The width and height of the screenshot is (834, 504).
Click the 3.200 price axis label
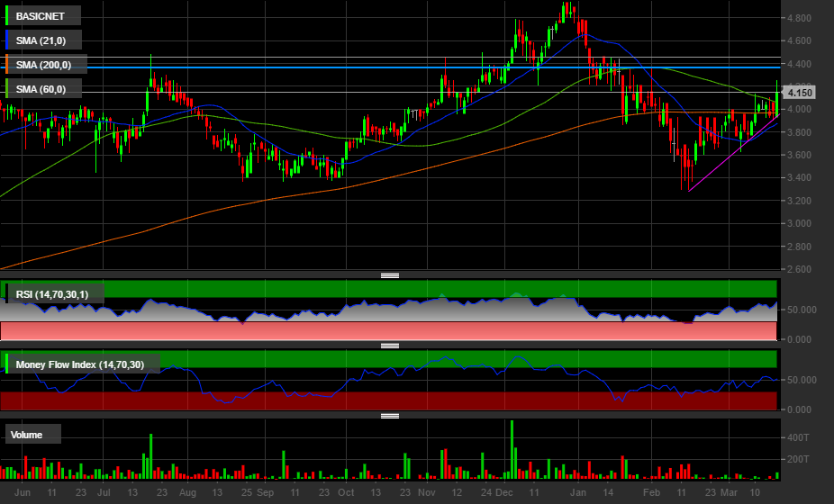tap(800, 201)
